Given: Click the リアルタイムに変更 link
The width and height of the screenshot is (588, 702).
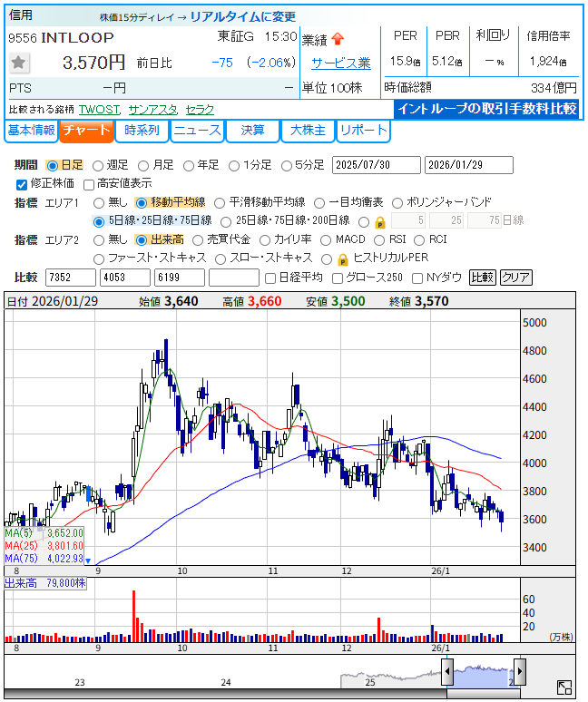Looking at the screenshot, I should coord(242,16).
